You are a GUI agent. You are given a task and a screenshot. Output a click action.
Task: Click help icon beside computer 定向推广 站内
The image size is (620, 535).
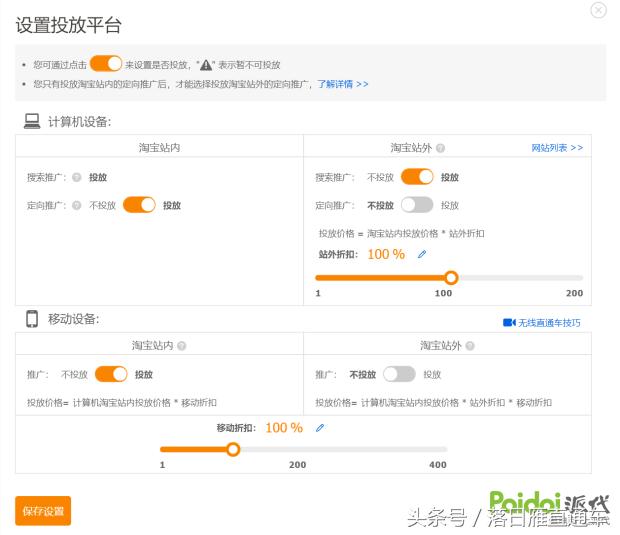tap(77, 205)
